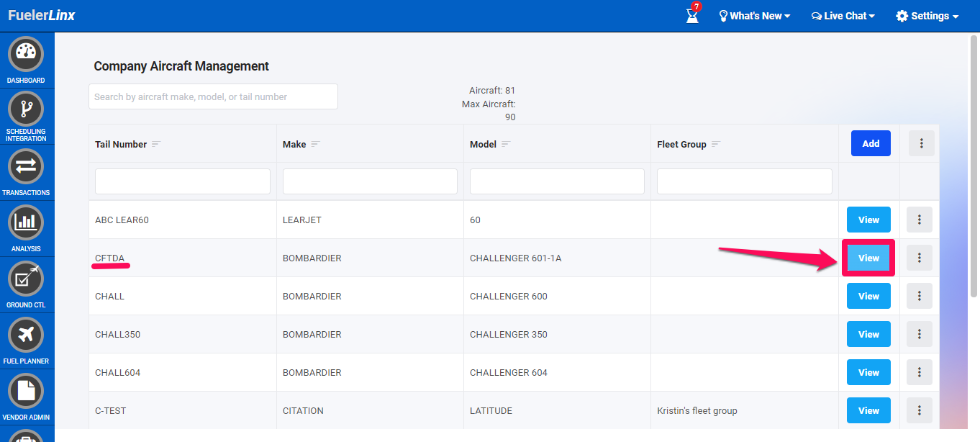Expand the What's New dropdown
This screenshot has height=442, width=980.
(755, 16)
